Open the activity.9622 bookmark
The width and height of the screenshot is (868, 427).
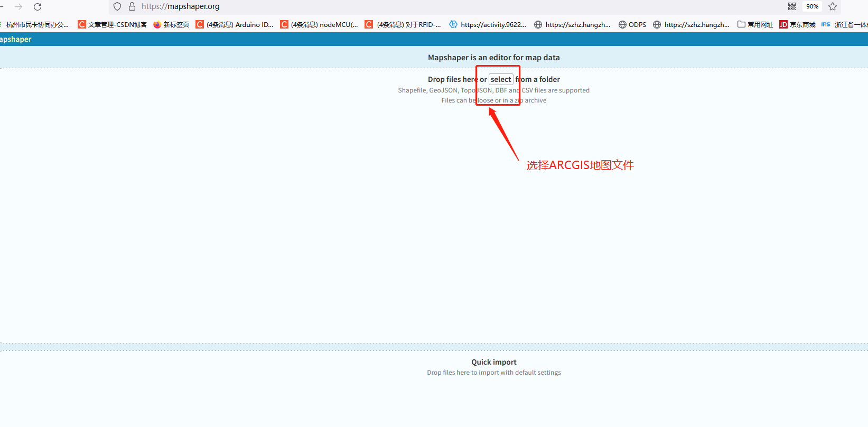point(488,24)
